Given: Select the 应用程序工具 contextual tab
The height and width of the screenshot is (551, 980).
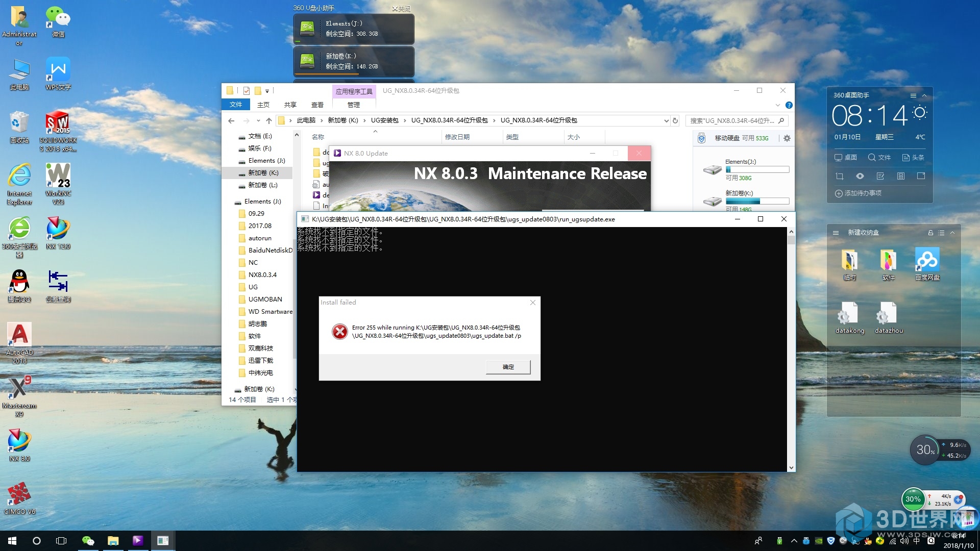Looking at the screenshot, I should tap(354, 91).
